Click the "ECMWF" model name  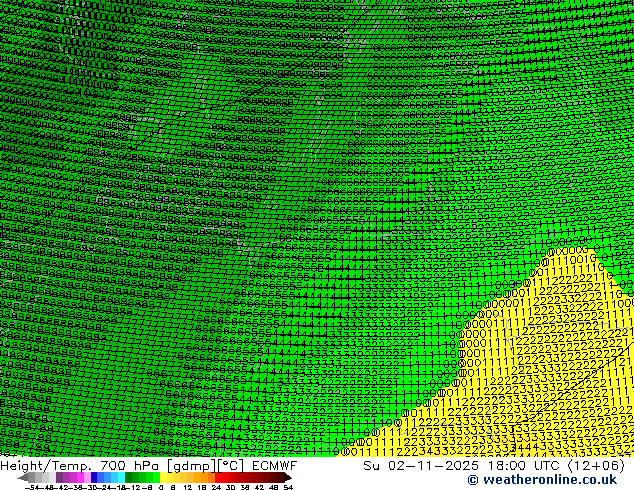[x=275, y=466]
